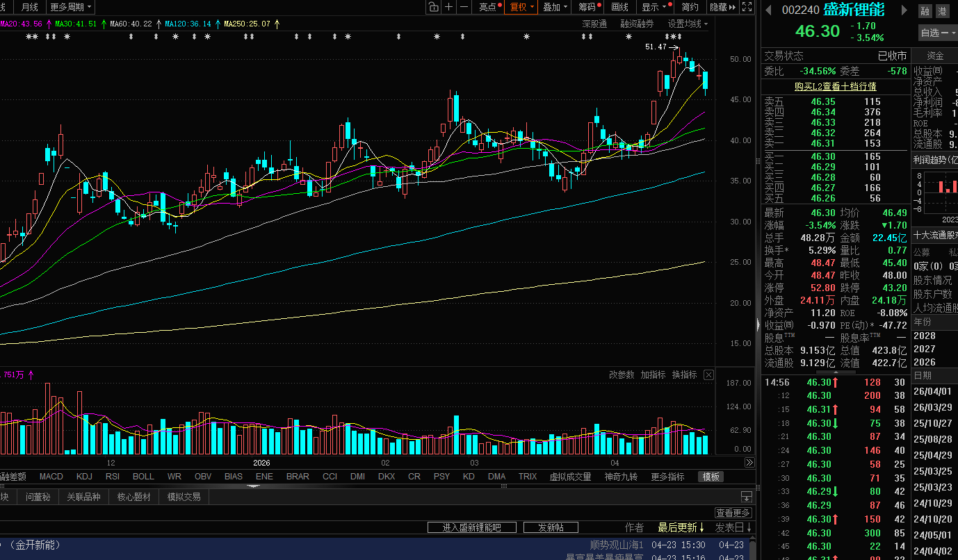Select the 核心题材 tab

point(133,497)
